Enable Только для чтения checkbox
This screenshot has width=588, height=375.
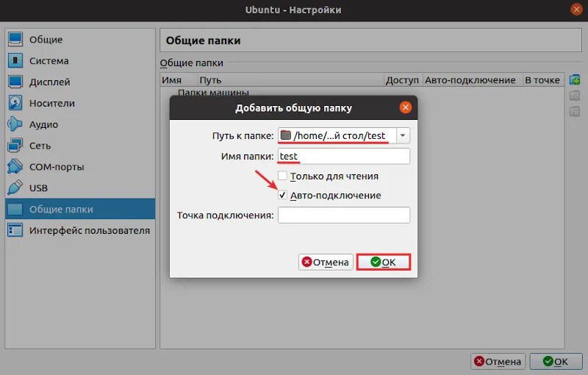click(x=282, y=176)
